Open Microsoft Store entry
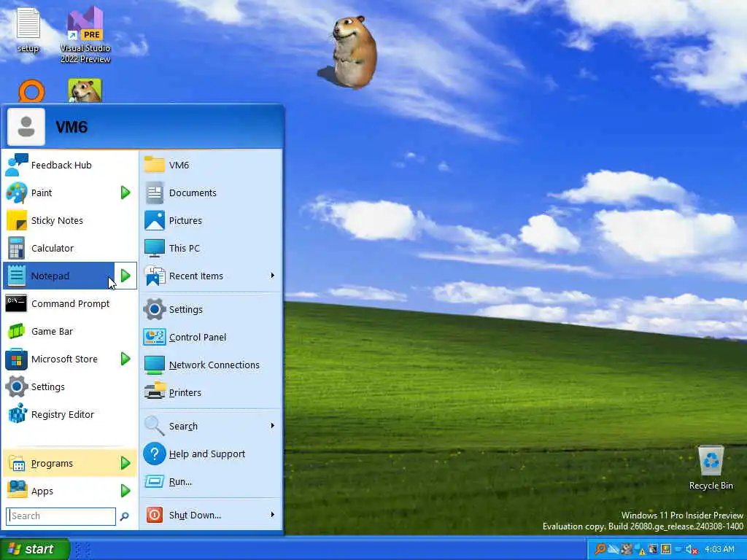 [x=58, y=359]
